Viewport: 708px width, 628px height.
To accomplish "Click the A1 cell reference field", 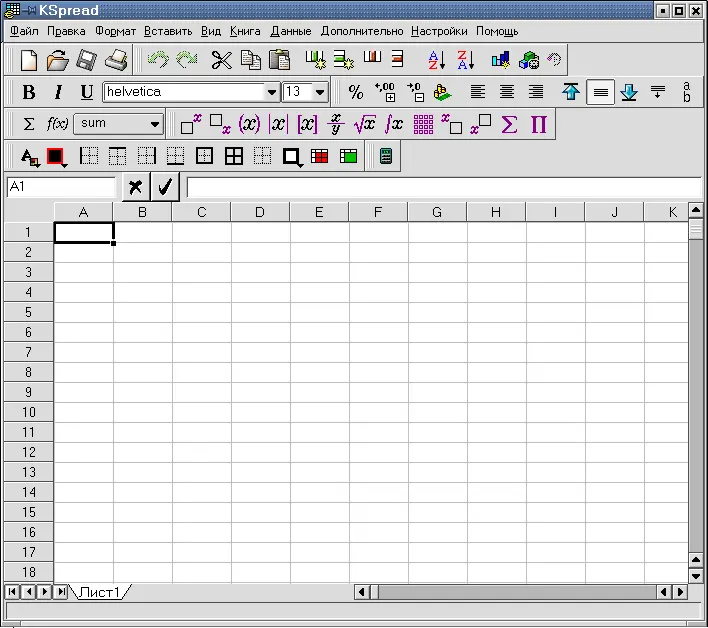I will point(60,187).
